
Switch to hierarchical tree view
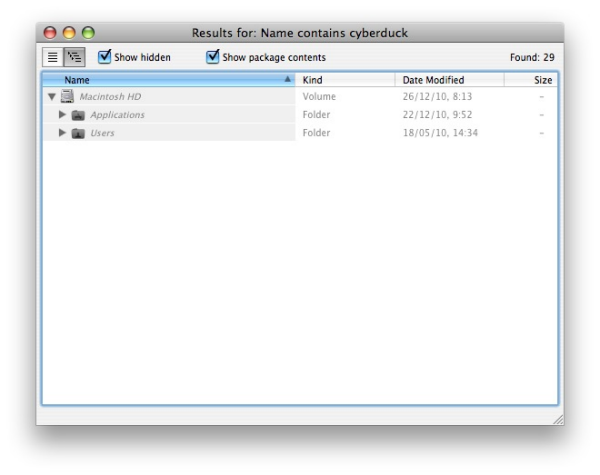coord(75,57)
